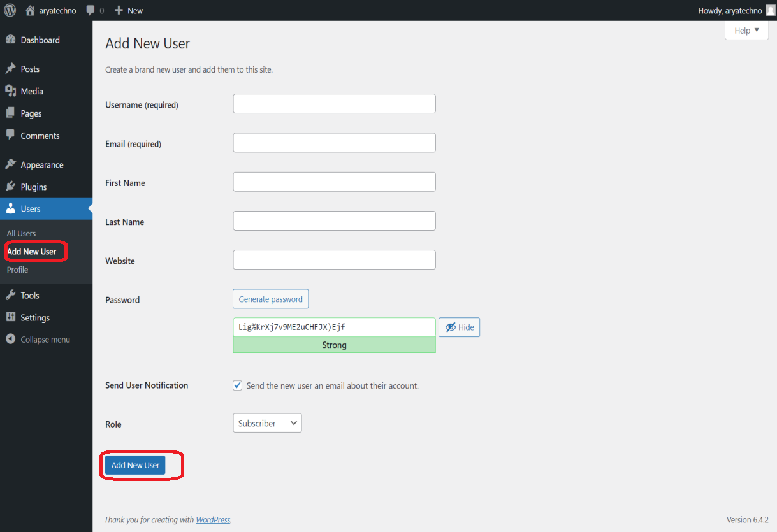Hide the password with the eye button
Image resolution: width=777 pixels, height=532 pixels.
[459, 327]
